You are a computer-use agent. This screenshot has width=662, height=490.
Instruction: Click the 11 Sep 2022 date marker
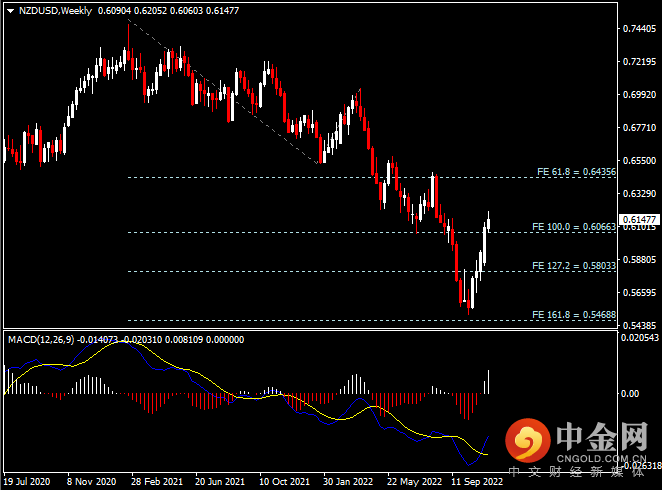pyautogui.click(x=477, y=482)
